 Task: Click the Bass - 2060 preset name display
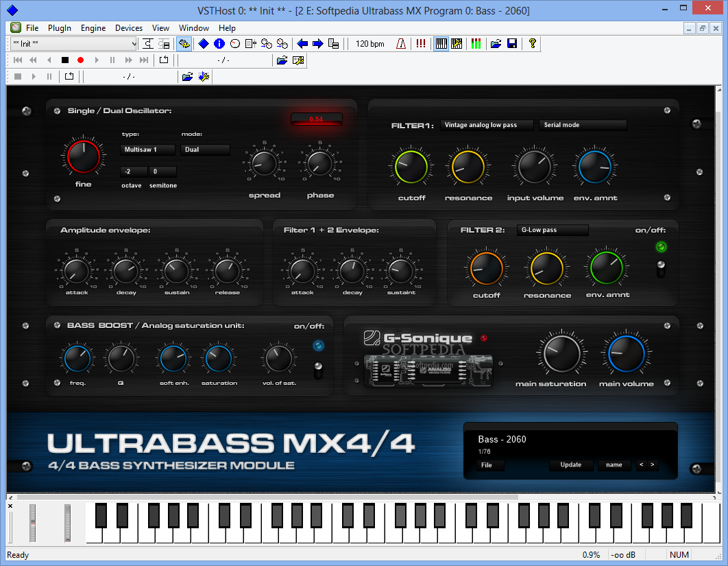[502, 439]
